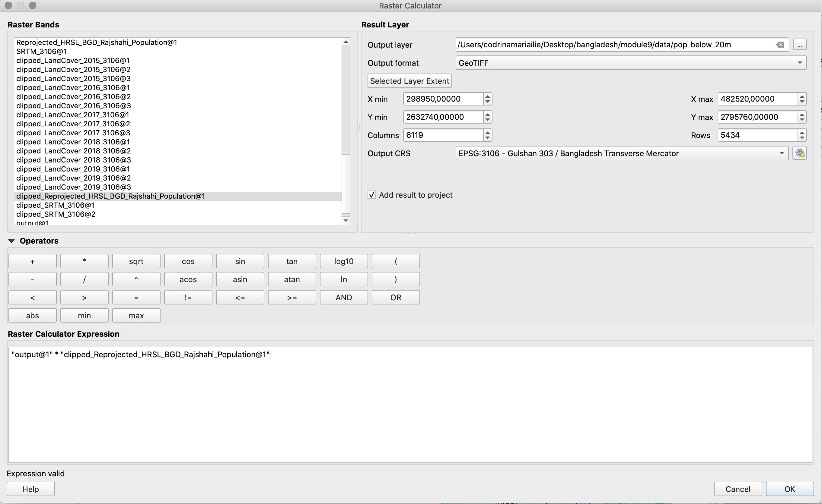Toggle Add result to project checkbox
Viewport: 822px width, 504px height.
[x=371, y=195]
